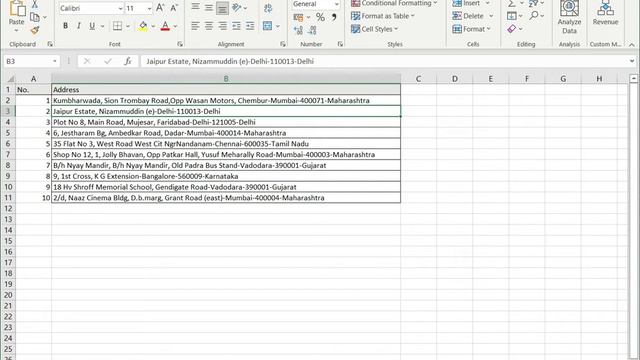Viewport: 640px width, 360px height.
Task: Decrease Decimal places
Action: (x=312, y=30)
